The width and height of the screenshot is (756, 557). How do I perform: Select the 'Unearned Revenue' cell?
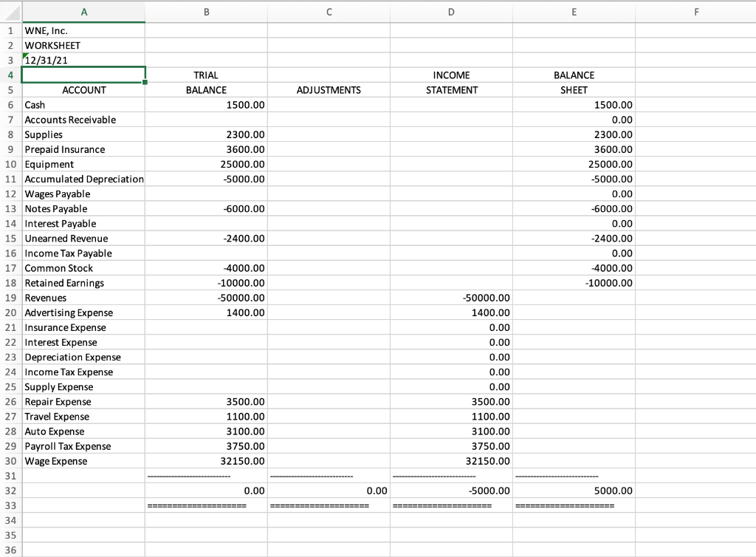coord(83,238)
